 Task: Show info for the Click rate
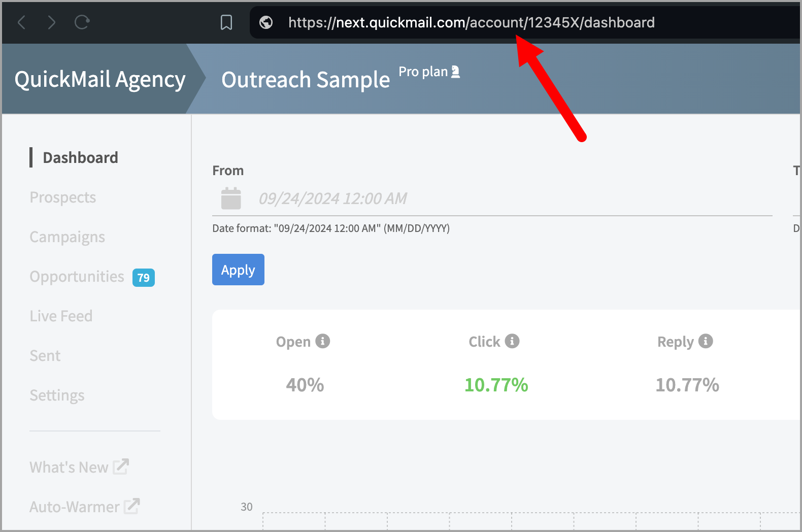pyautogui.click(x=512, y=341)
